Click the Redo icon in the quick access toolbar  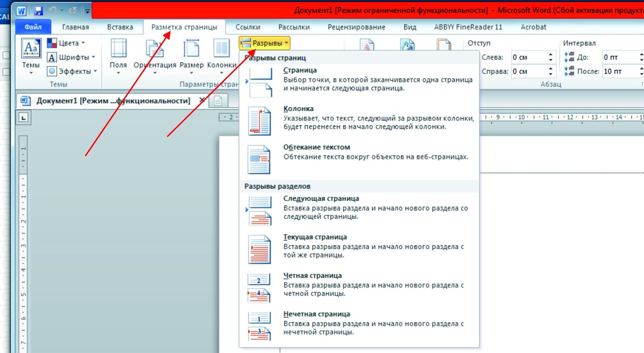click(x=73, y=10)
